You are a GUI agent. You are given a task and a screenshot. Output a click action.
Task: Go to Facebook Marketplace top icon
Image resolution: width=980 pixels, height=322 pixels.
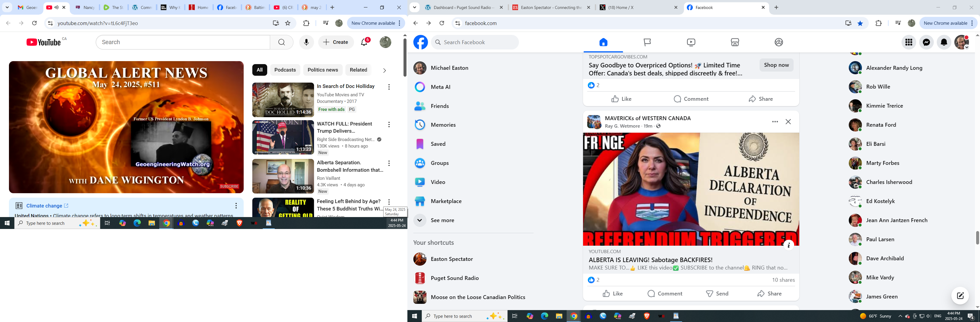point(735,42)
